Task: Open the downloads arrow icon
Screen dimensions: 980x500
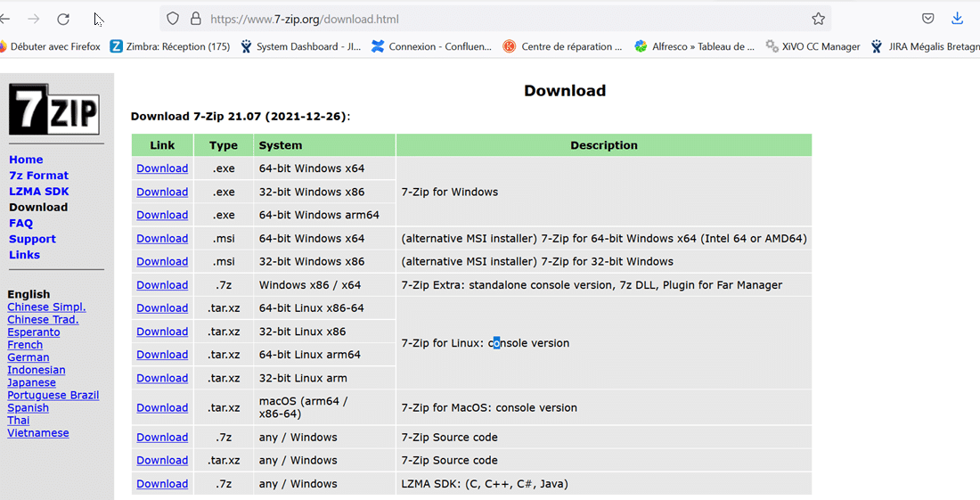Action: pyautogui.click(x=957, y=19)
